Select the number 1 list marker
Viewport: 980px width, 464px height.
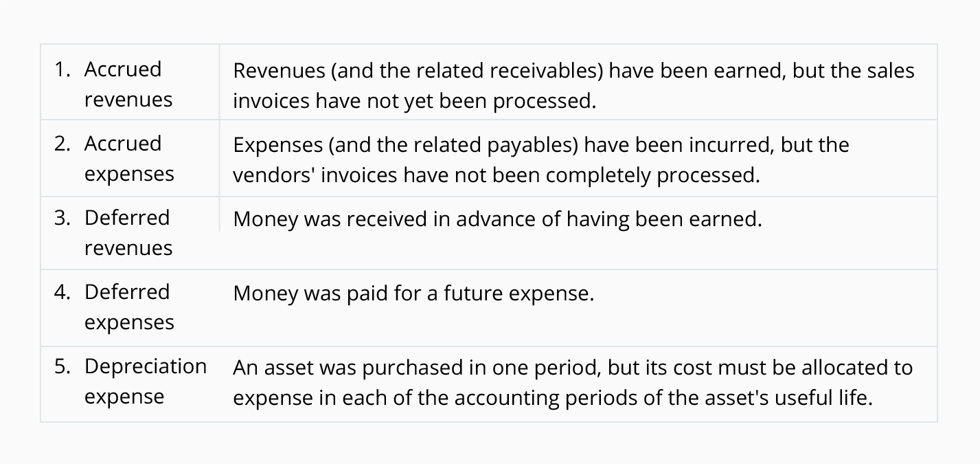click(x=63, y=69)
